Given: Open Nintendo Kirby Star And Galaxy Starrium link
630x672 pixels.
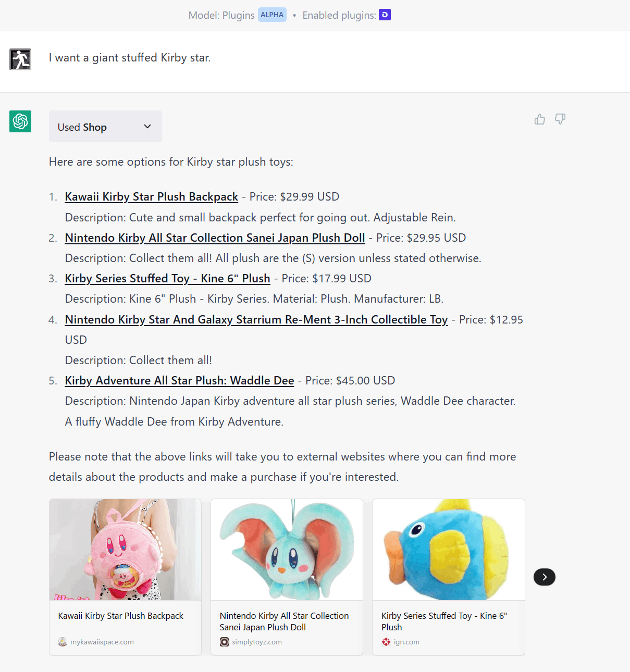Looking at the screenshot, I should (x=256, y=320).
